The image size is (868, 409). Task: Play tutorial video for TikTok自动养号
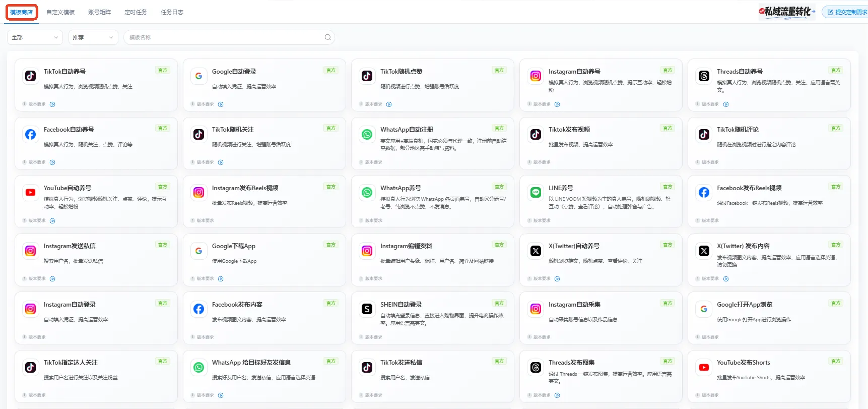coord(52,104)
